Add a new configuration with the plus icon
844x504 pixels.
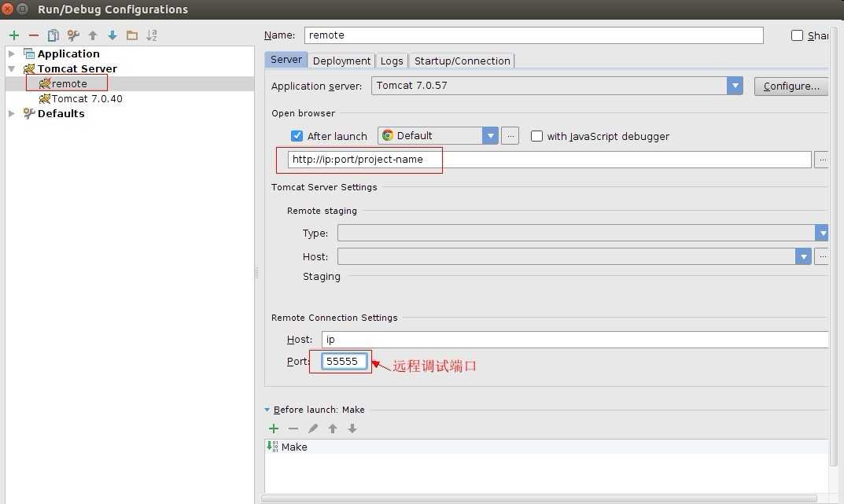point(14,35)
